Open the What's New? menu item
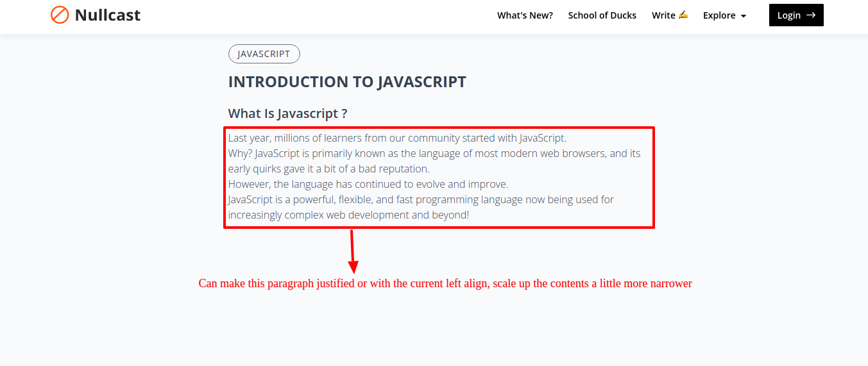Viewport: 868px width, 366px height. point(525,15)
